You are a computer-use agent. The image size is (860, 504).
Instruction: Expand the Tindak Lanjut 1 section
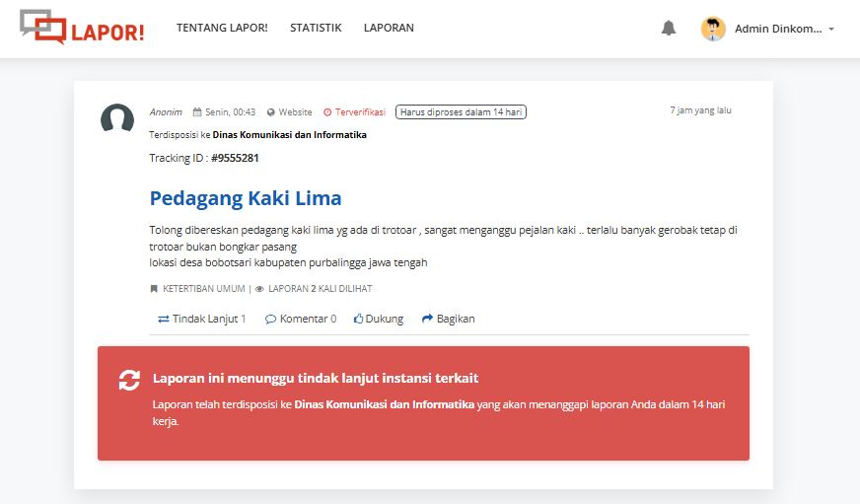(x=202, y=319)
